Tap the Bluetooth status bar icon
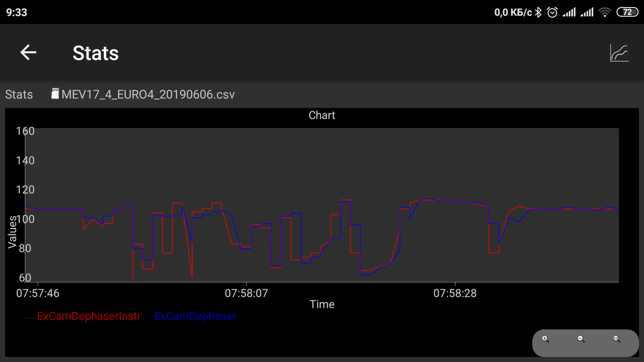 point(538,12)
